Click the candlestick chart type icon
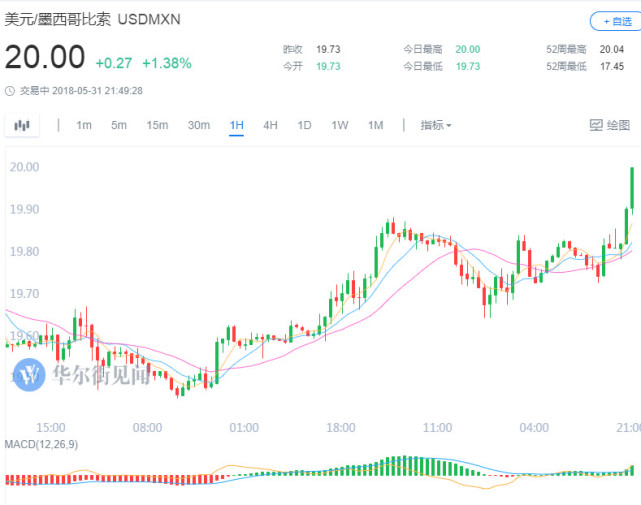 click(x=22, y=125)
